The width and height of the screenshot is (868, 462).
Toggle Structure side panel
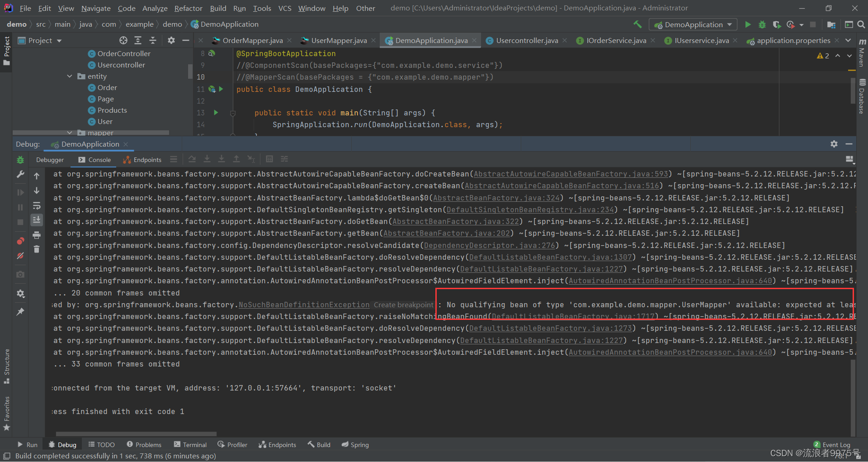[6, 366]
